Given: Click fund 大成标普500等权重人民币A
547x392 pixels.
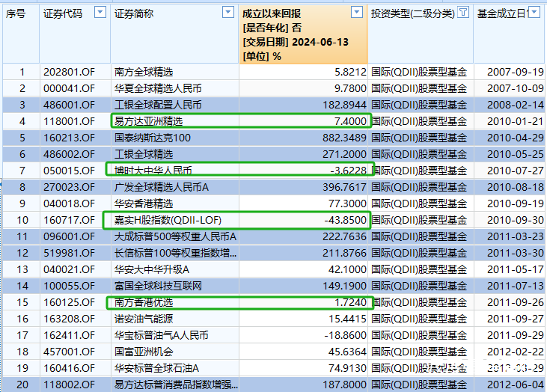Looking at the screenshot, I should pyautogui.click(x=175, y=236).
